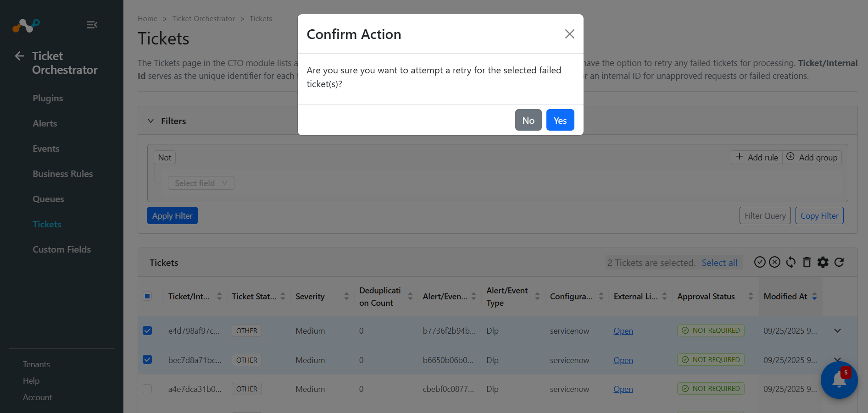
Task: Open Business Rules in the sidebar
Action: coord(63,174)
